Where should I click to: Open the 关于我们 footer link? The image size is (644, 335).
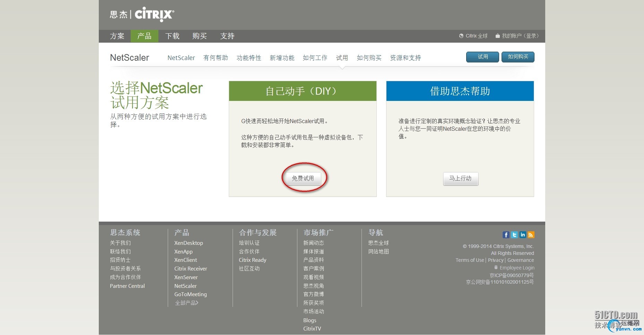120,243
